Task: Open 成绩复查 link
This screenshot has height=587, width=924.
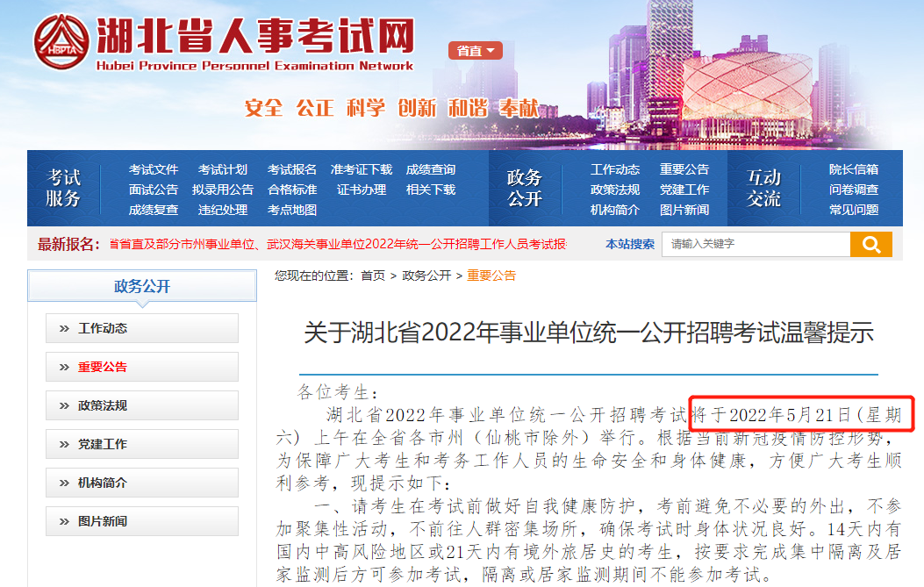Action: pos(154,210)
